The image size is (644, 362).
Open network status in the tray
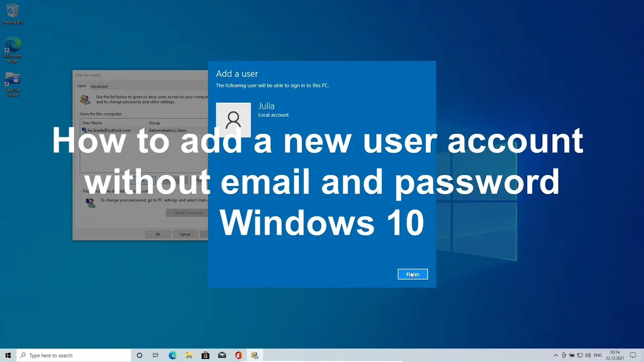(x=580, y=355)
